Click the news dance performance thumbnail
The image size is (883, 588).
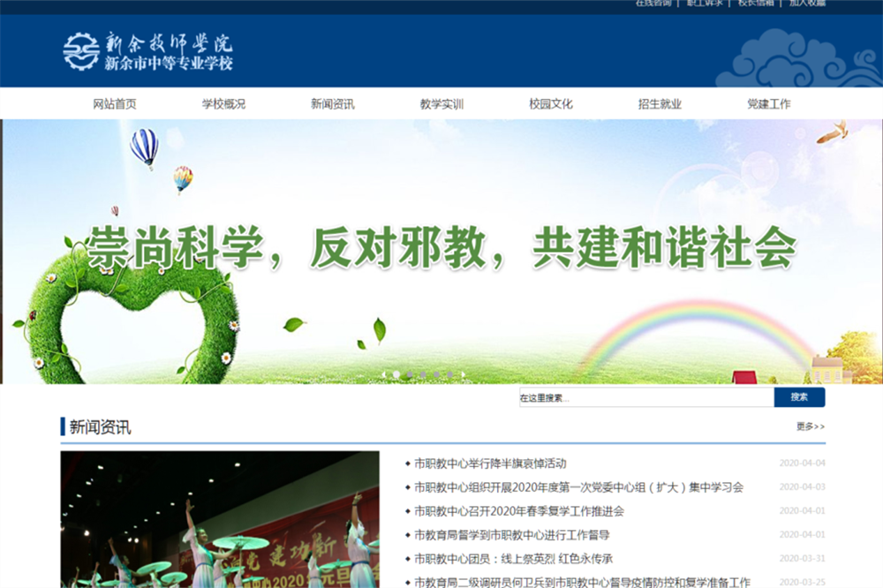[219, 519]
